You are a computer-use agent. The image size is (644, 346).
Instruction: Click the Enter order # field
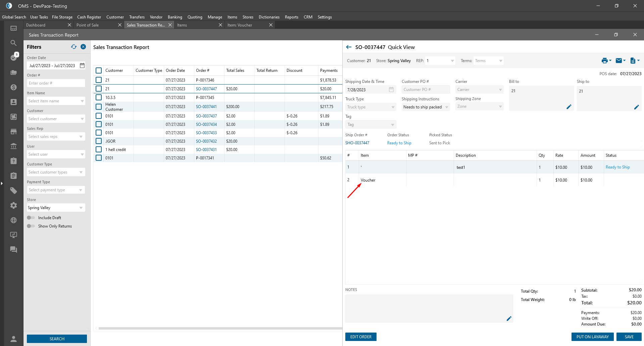(56, 83)
